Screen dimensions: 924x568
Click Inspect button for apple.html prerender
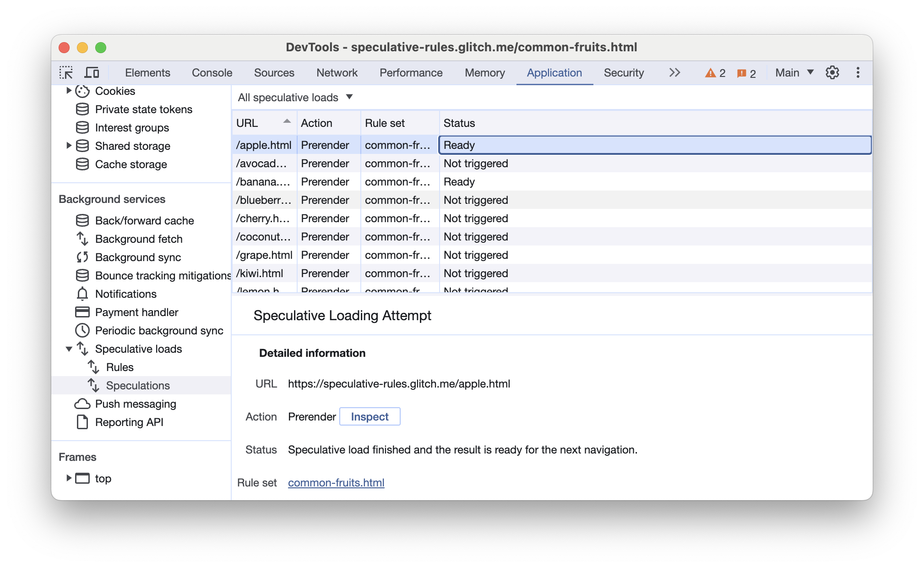369,417
